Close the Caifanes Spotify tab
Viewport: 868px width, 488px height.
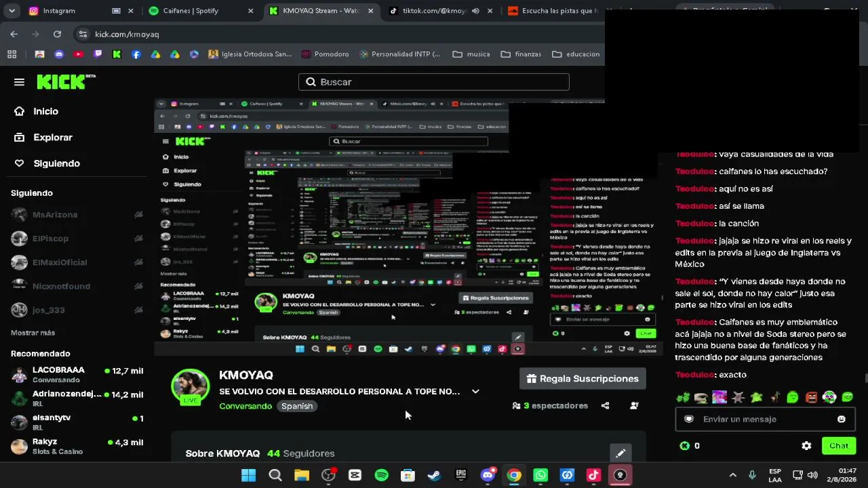[251, 11]
